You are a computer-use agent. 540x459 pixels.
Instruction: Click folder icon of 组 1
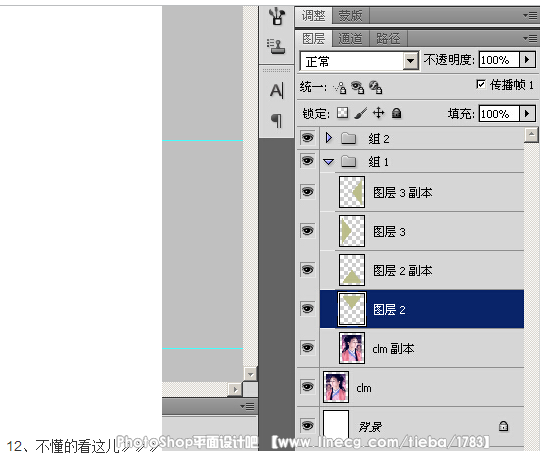click(x=348, y=161)
